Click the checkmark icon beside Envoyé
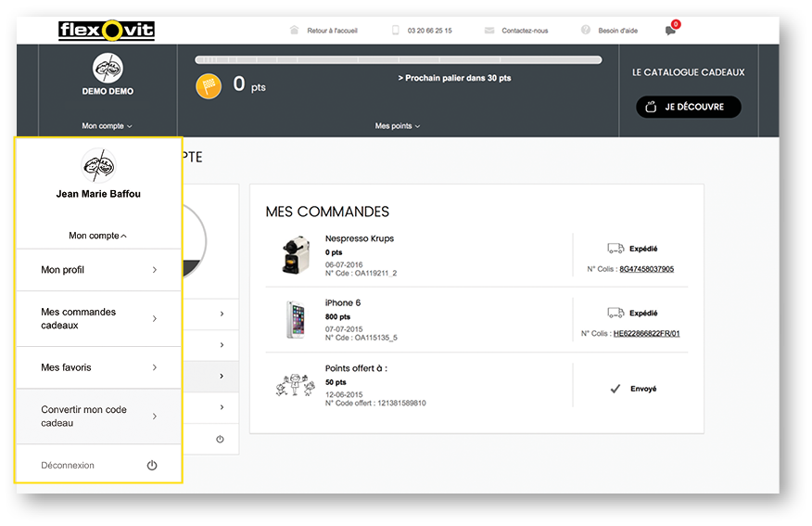Screen dimensions: 812x526 [x=615, y=389]
